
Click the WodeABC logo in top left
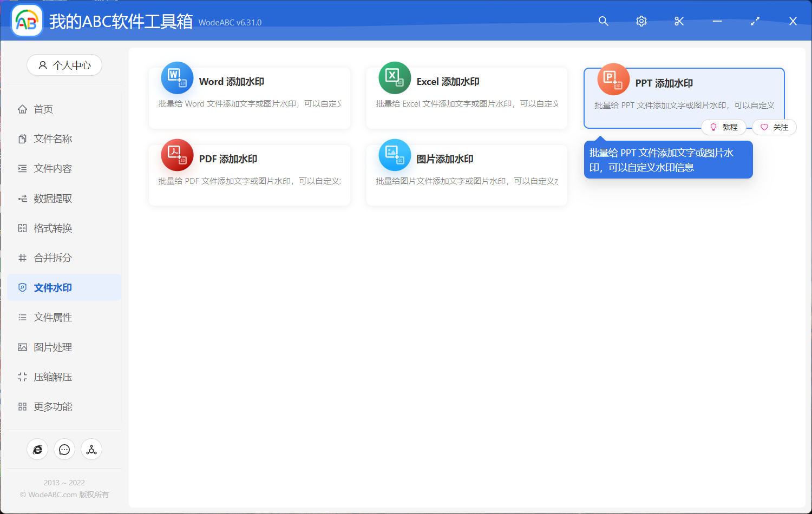coord(27,21)
